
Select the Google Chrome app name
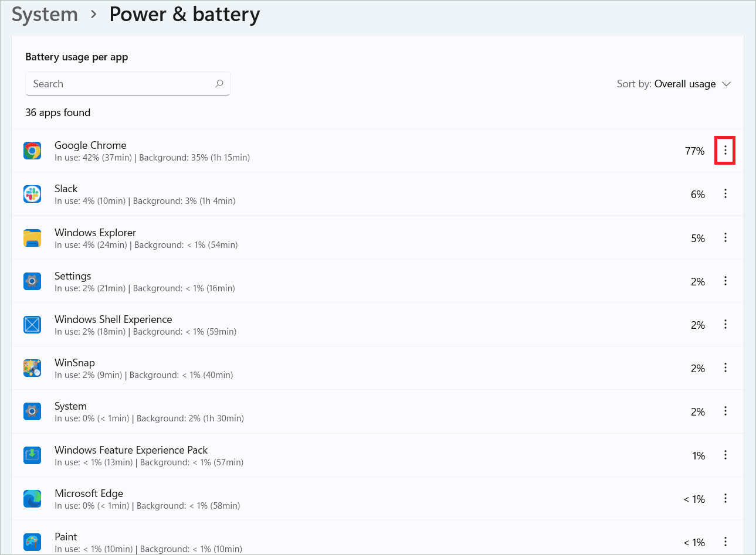(90, 145)
